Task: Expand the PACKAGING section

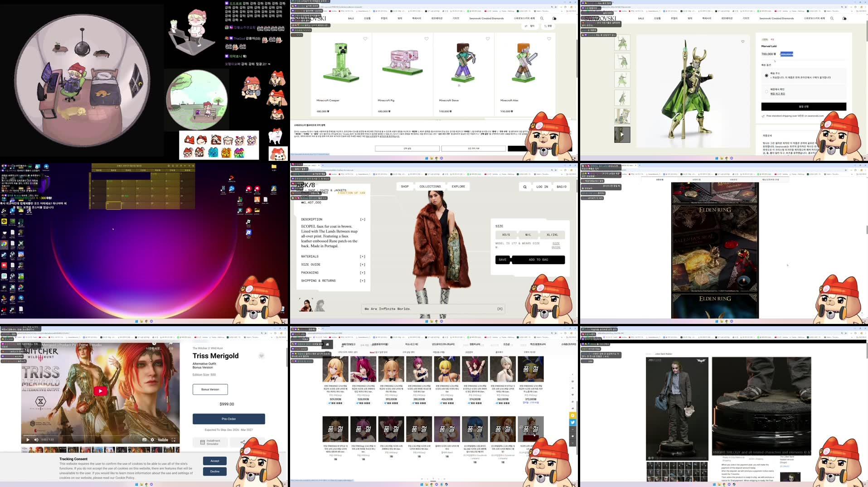Action: point(362,272)
